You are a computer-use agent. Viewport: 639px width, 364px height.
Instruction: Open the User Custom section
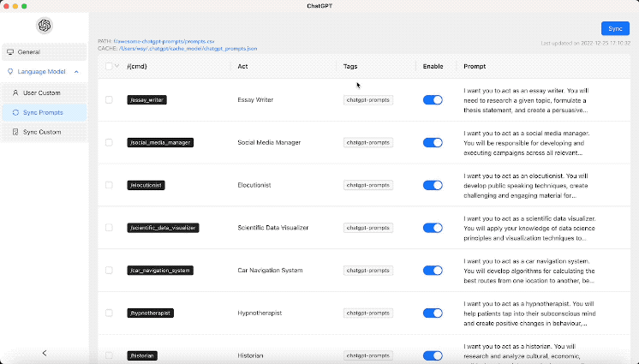pyautogui.click(x=45, y=93)
